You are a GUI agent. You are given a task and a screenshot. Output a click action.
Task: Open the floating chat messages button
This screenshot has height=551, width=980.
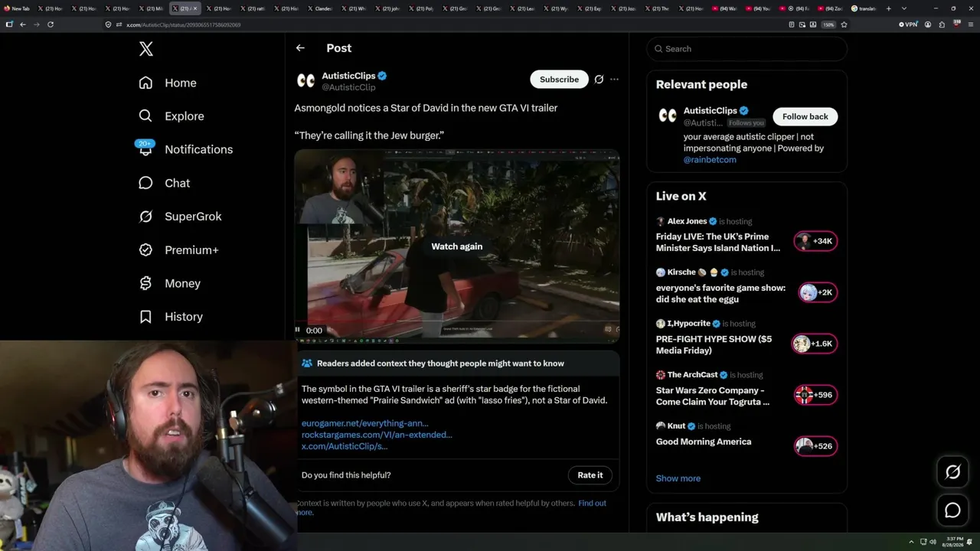(952, 510)
